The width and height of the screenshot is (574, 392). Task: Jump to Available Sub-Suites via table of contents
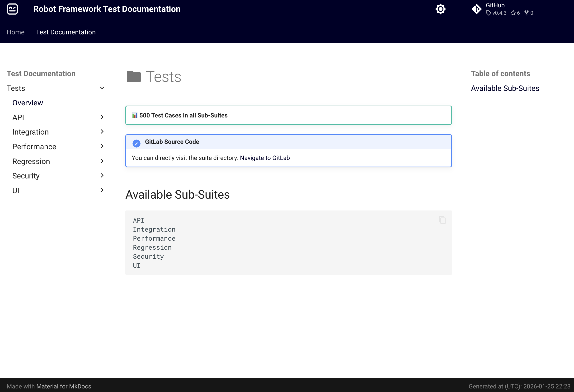coord(505,88)
